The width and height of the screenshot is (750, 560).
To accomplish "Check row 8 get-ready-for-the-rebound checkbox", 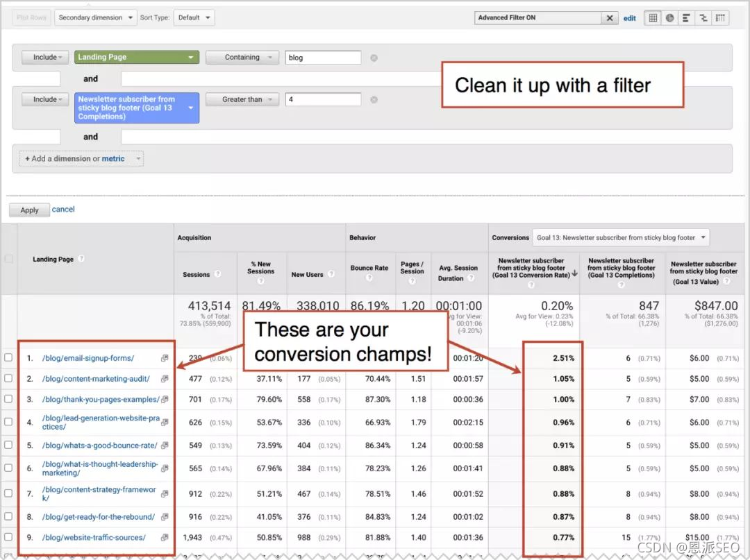I will coord(8,516).
